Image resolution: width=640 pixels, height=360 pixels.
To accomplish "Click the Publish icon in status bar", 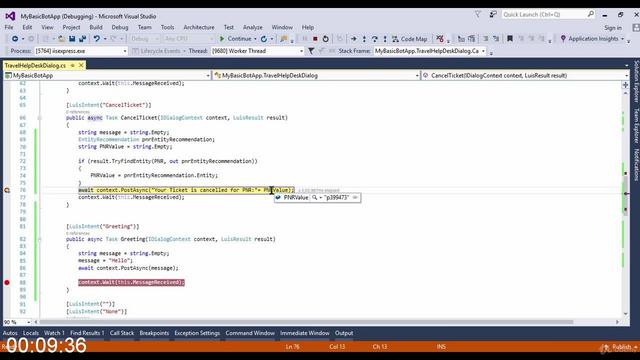I will tap(605, 347).
